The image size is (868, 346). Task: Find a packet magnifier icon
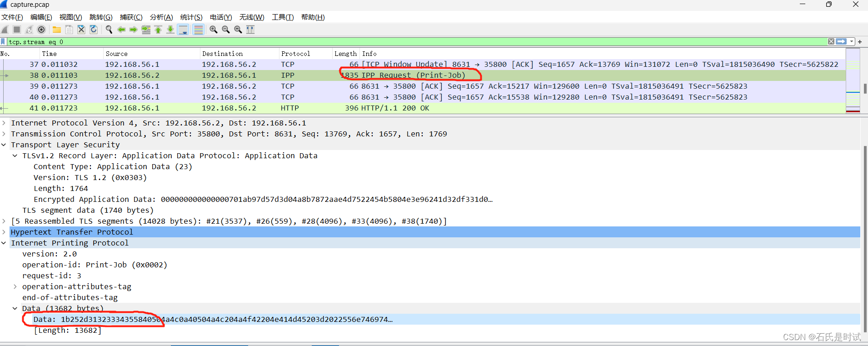click(109, 30)
